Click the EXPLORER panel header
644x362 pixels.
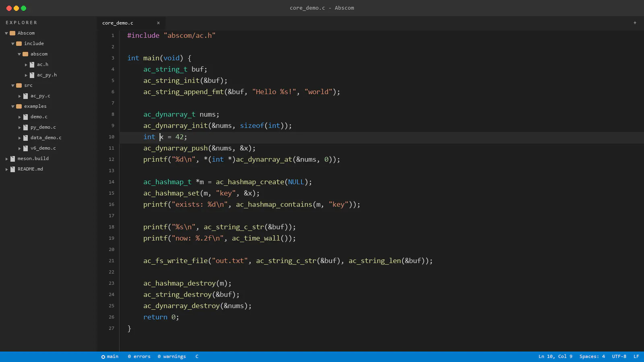pos(21,23)
